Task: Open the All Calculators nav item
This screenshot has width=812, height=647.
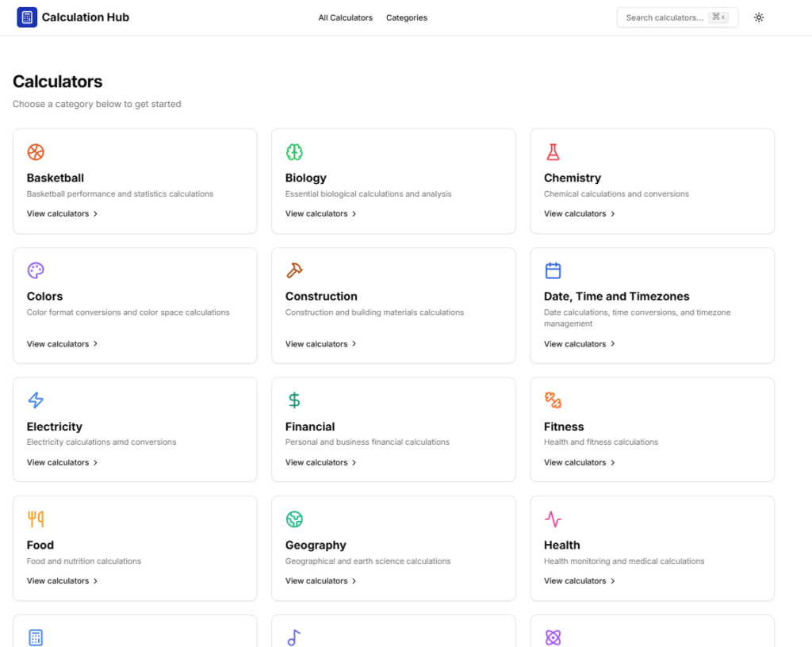Action: (345, 17)
